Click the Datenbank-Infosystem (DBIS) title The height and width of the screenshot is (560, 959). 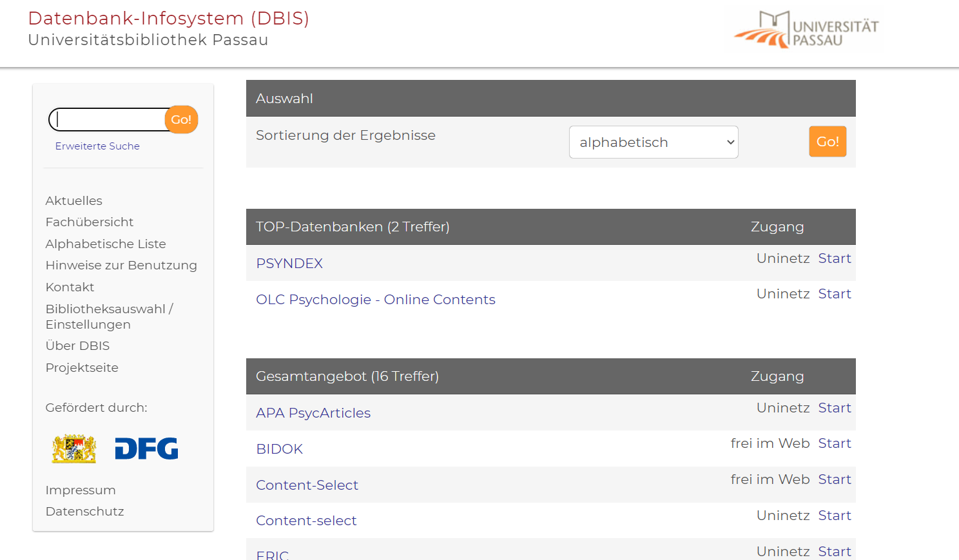pyautogui.click(x=169, y=19)
